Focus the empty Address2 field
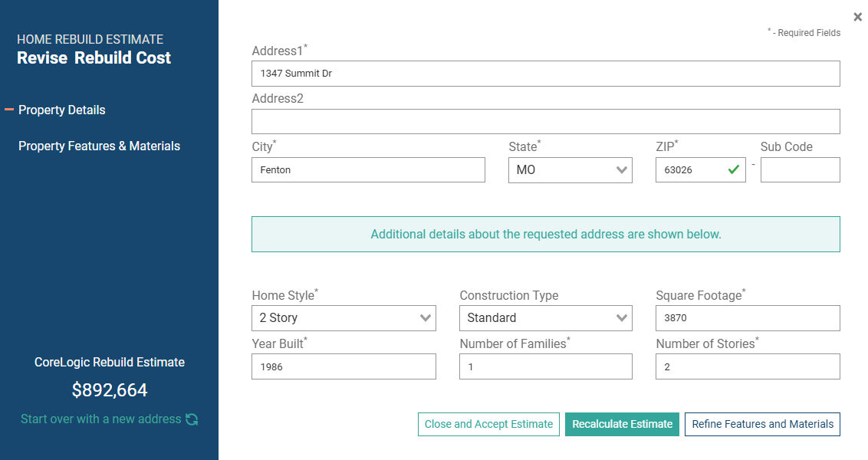The image size is (868, 460). [546, 121]
